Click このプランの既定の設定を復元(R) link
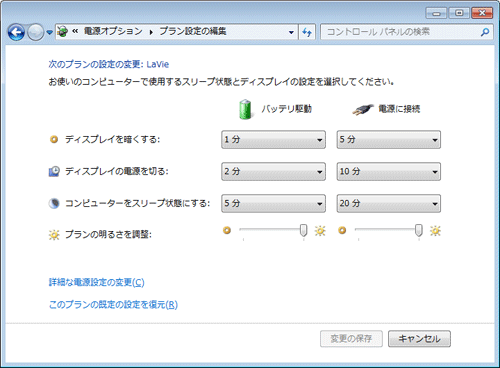Image resolution: width=500 pixels, height=368 pixels. 113,304
